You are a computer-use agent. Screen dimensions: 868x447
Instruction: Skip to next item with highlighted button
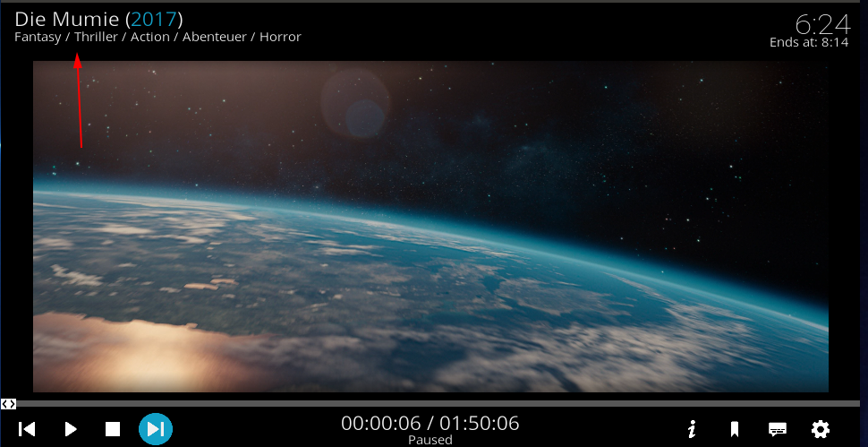(x=156, y=429)
